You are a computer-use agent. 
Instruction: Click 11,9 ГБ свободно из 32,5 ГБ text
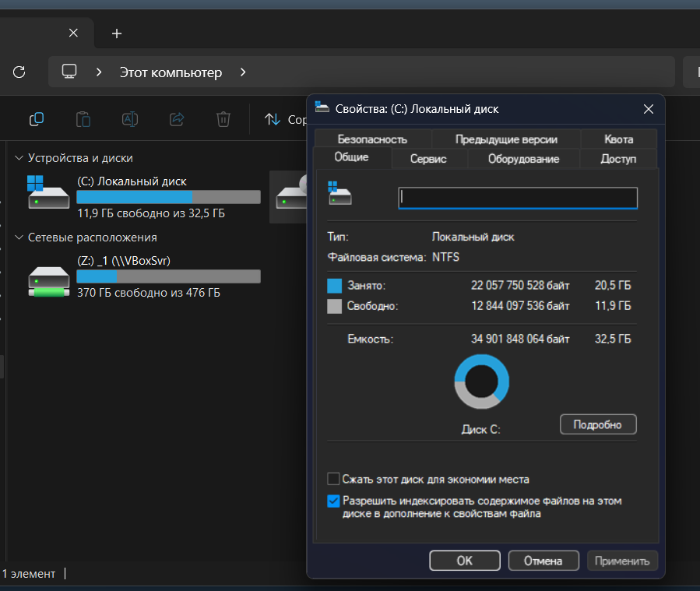[x=151, y=213]
